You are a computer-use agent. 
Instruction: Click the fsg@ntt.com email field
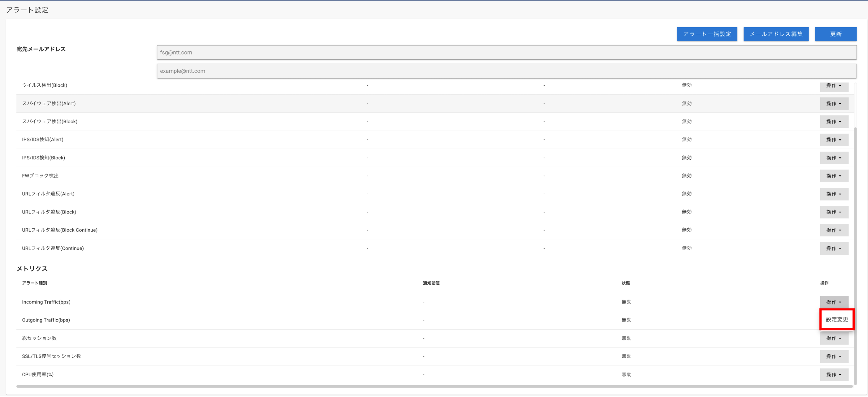507,52
